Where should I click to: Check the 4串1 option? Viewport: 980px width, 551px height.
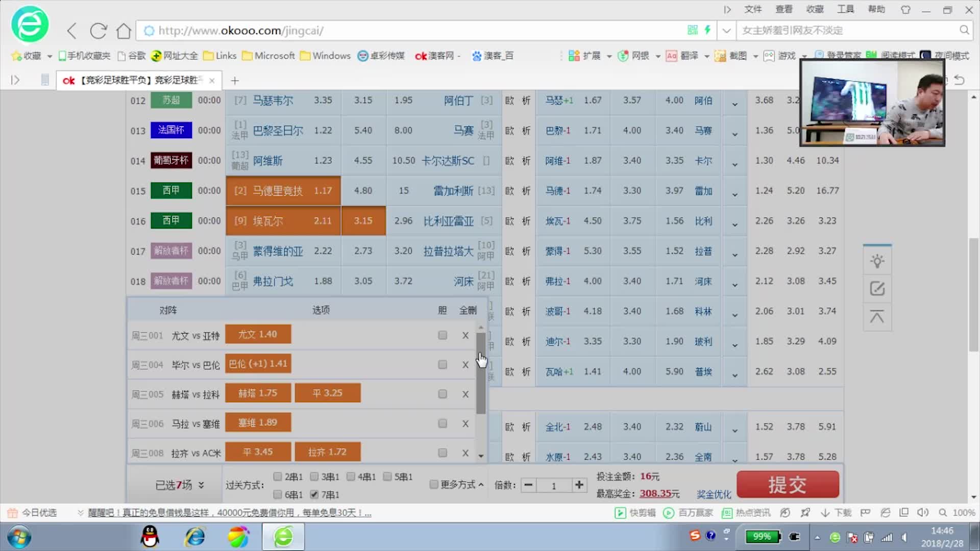[x=351, y=477]
